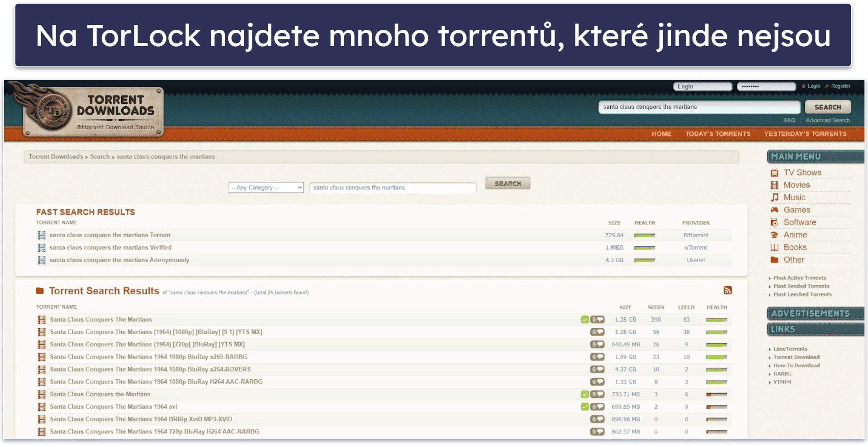Click film icon beside 'martians Verified' fast result

click(x=42, y=248)
